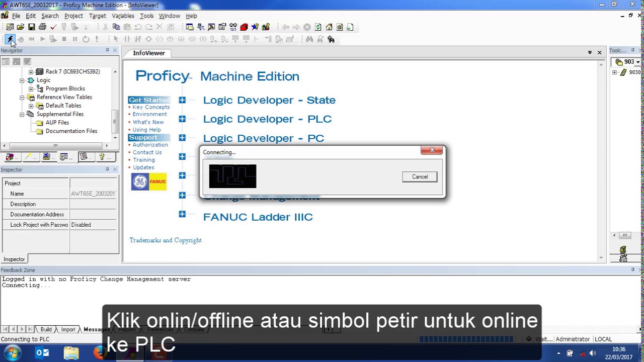
Task: Click the new project icon in toolbar
Action: 10,27
